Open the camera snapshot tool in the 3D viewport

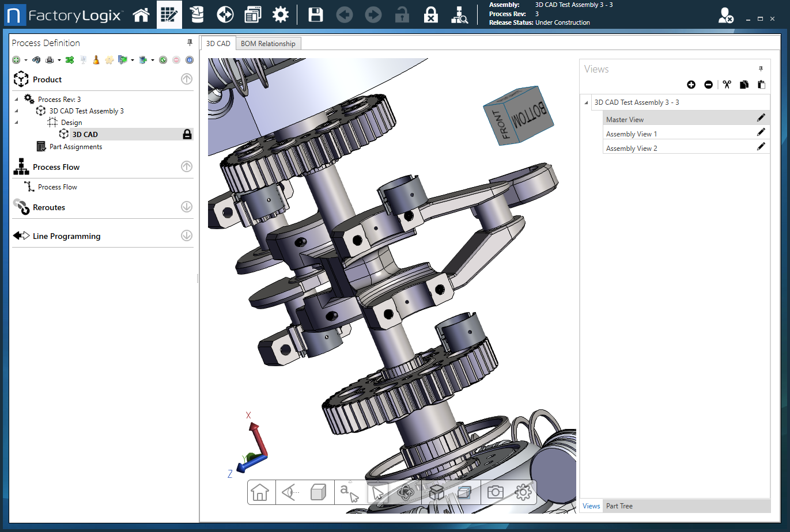[494, 492]
